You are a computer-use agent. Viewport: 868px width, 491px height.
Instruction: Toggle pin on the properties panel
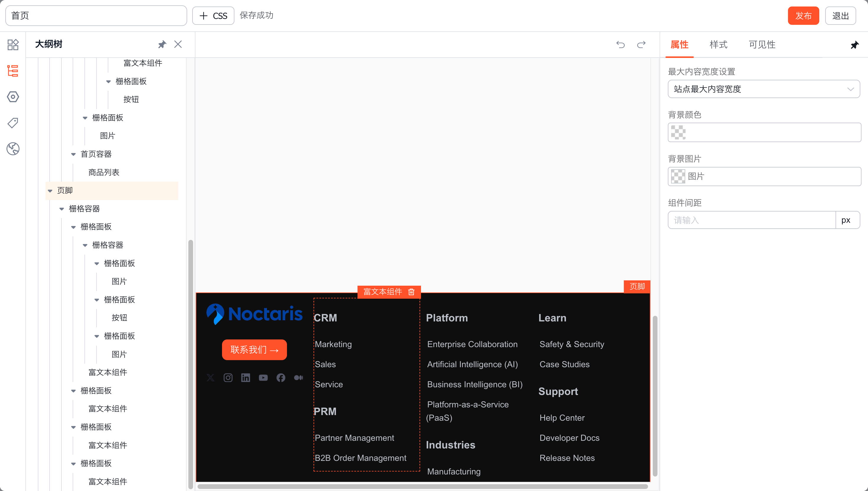pyautogui.click(x=854, y=45)
